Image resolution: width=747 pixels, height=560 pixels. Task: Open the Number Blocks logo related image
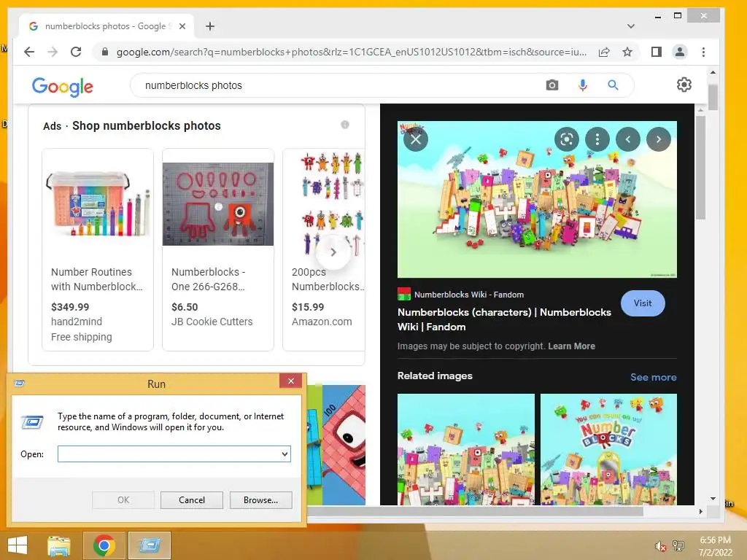tap(608, 449)
